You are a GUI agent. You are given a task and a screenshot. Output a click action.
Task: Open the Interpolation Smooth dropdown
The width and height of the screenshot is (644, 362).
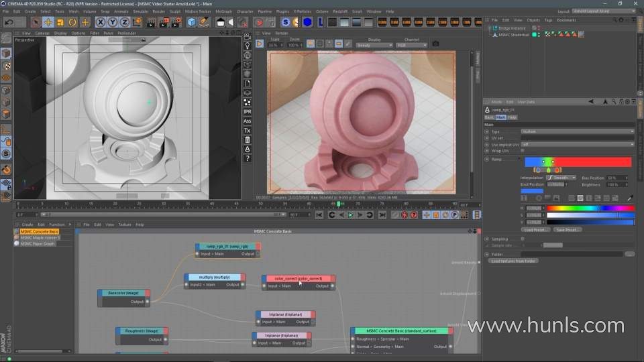coord(561,178)
